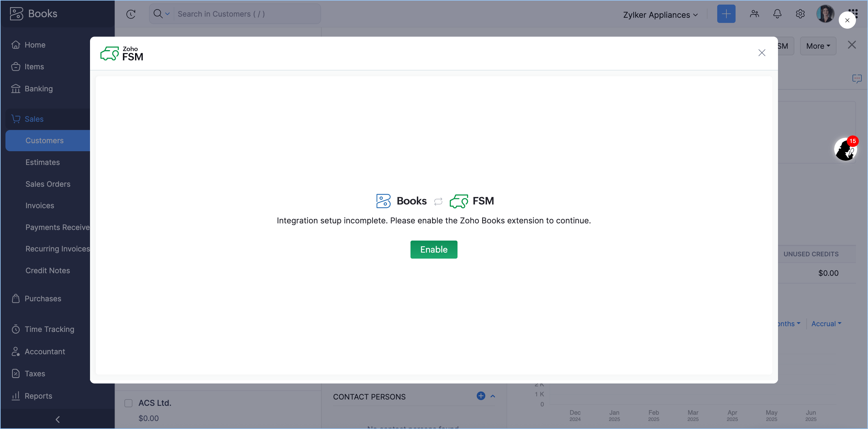Tick the ACS Ltd. checkbox
This screenshot has height=429, width=868.
point(128,403)
